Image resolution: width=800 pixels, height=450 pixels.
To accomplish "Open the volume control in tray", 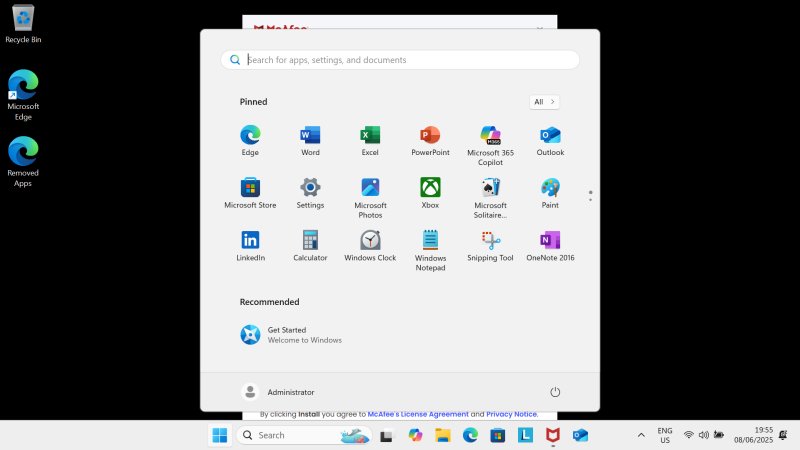I will coord(704,435).
